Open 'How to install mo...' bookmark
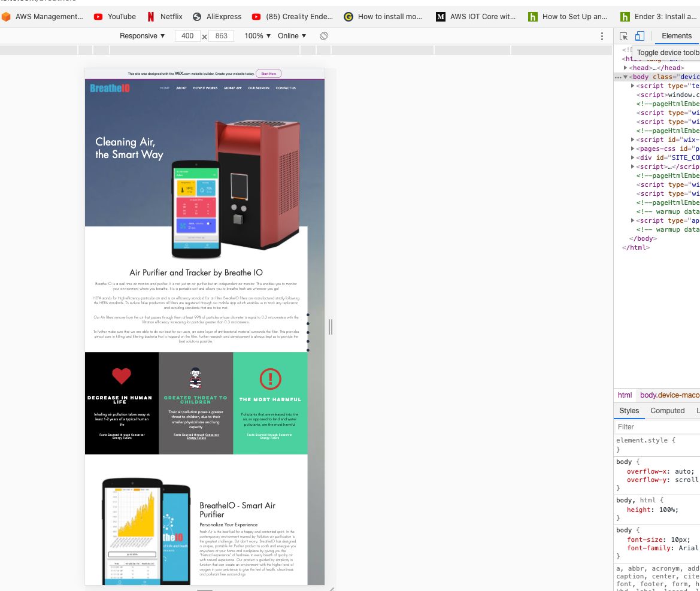Viewport: 700px width, 591px height. click(x=383, y=17)
